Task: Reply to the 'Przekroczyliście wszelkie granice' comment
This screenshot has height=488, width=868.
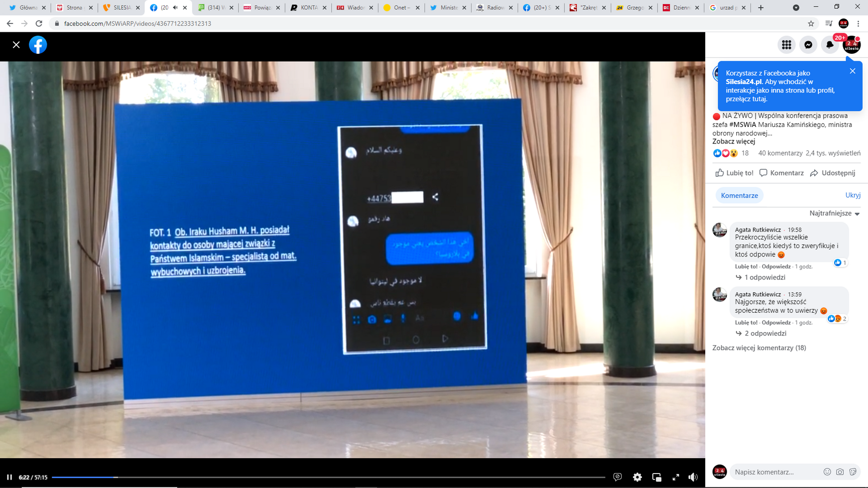Action: pos(776,266)
